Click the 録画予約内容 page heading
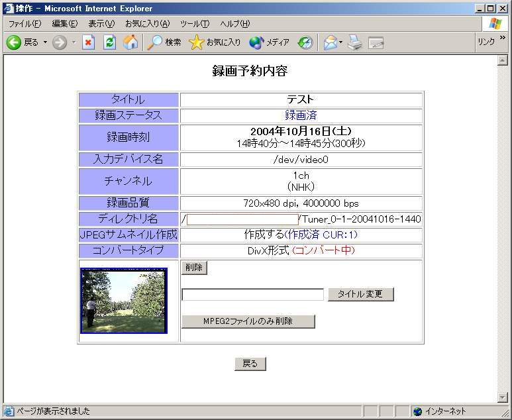This screenshot has height=420, width=512. point(250,71)
